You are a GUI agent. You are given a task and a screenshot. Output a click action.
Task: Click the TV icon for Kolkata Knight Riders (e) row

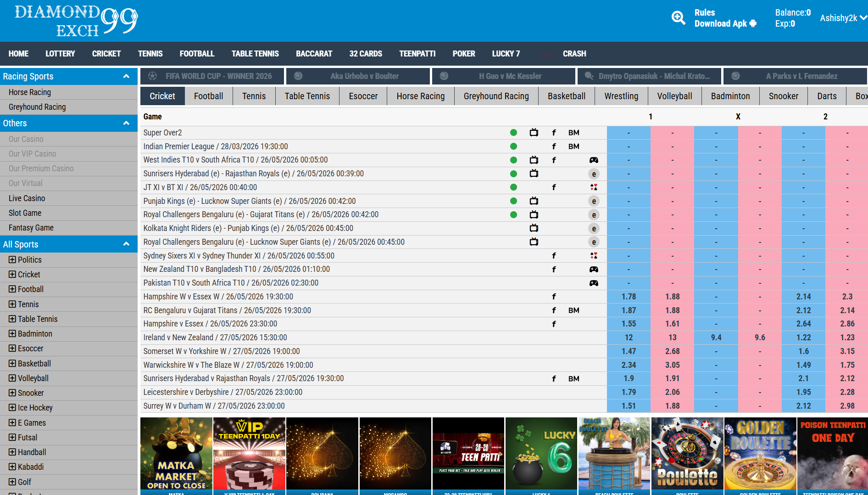pos(534,228)
